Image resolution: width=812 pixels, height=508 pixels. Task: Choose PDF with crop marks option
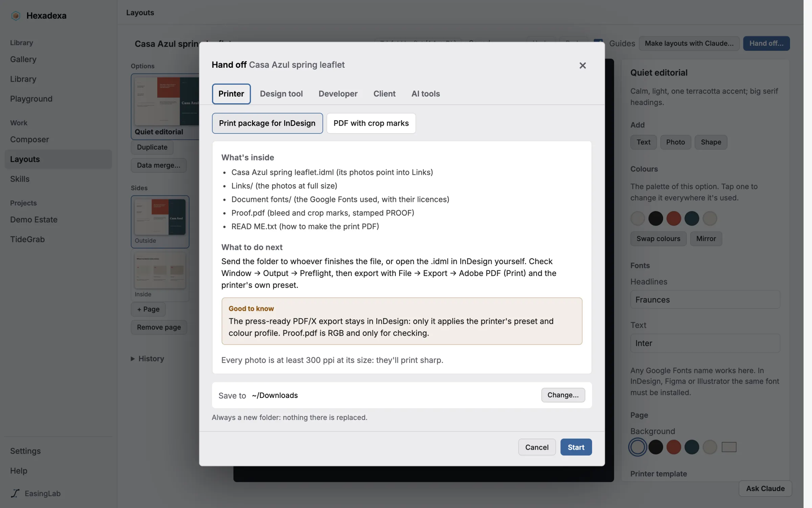coord(371,123)
